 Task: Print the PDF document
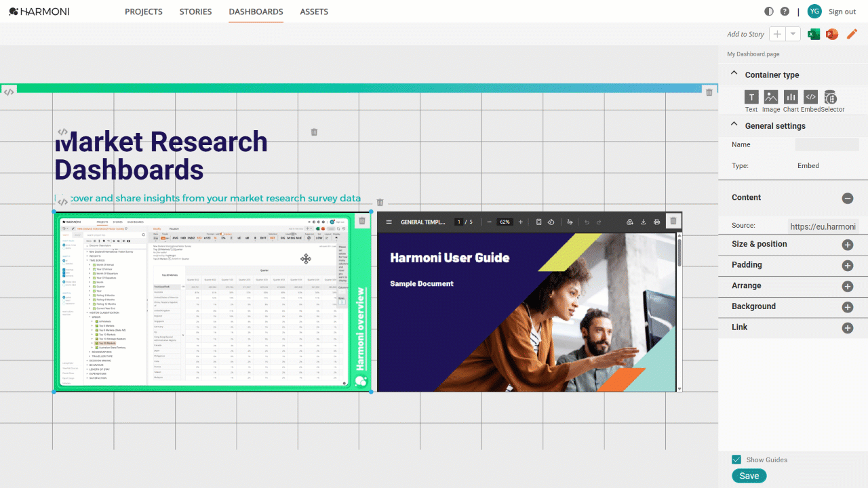point(656,222)
